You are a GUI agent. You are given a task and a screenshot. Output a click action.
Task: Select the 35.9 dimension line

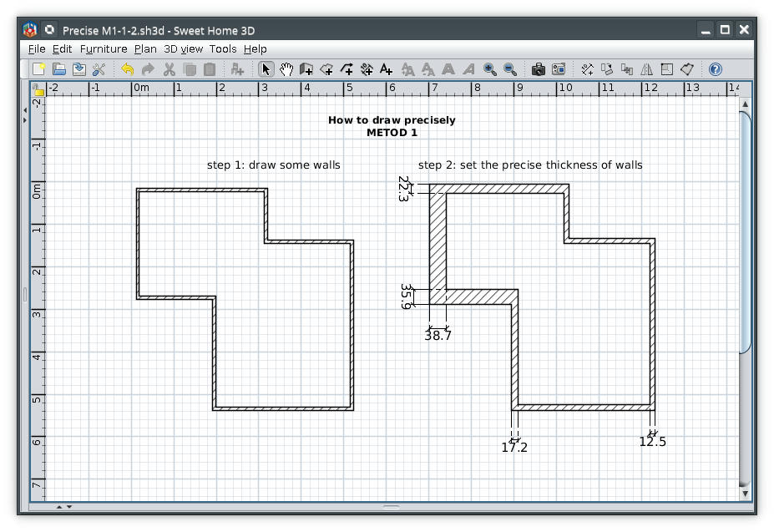point(413,296)
